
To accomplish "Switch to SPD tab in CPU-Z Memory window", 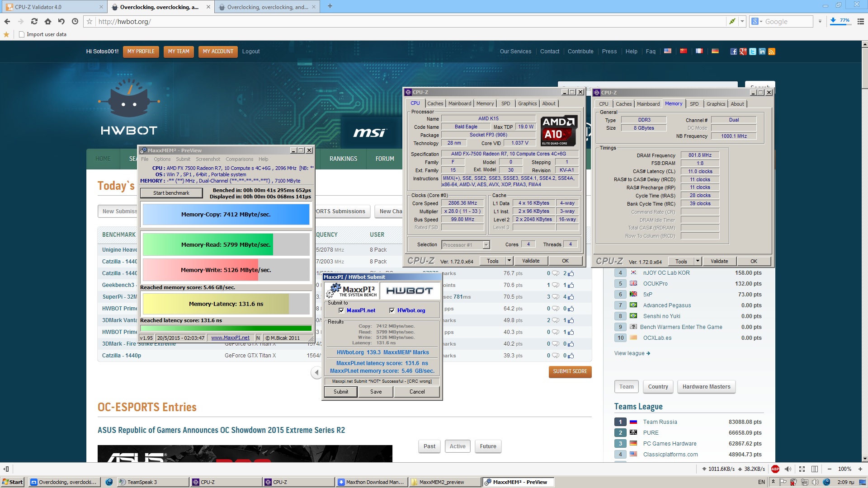I will coord(694,104).
